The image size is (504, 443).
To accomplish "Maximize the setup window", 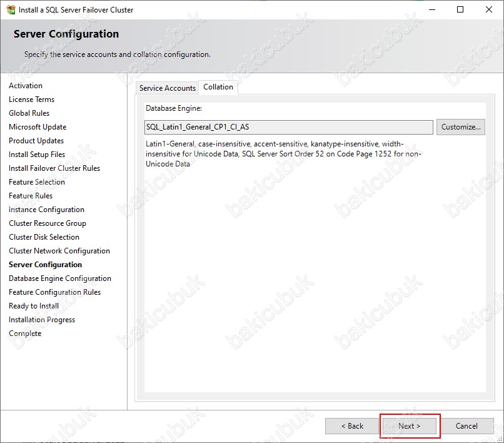I will point(460,9).
